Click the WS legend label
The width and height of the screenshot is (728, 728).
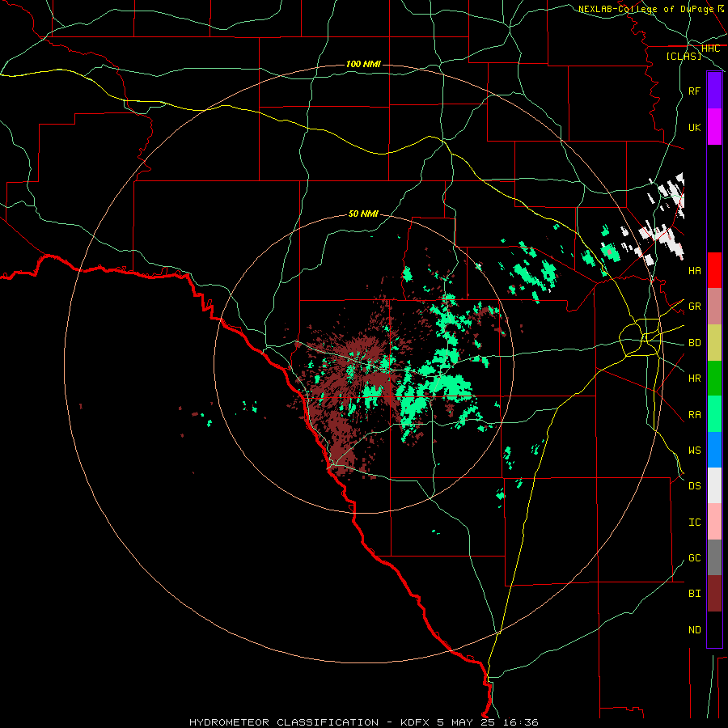coord(695,451)
